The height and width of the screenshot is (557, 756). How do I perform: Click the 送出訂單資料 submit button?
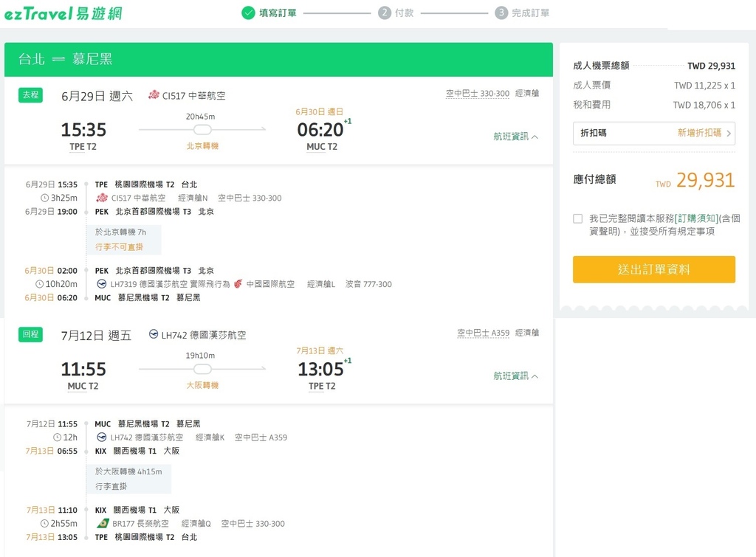pos(653,269)
